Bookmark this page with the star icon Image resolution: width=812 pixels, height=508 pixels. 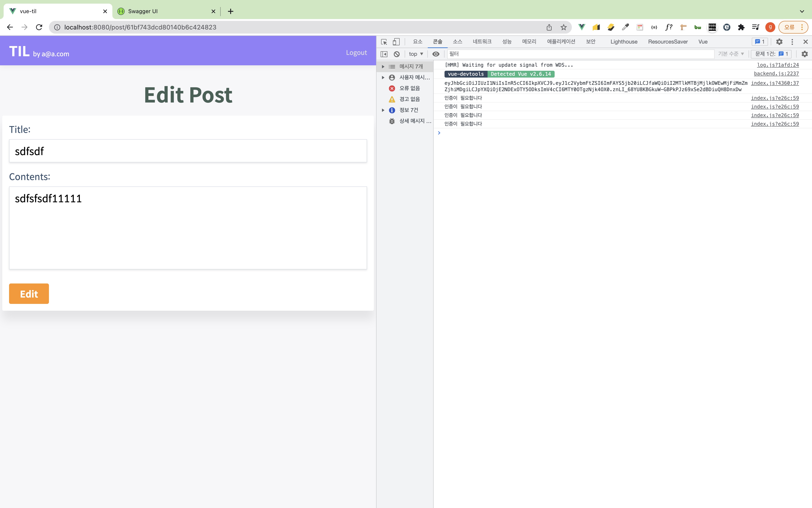[564, 27]
